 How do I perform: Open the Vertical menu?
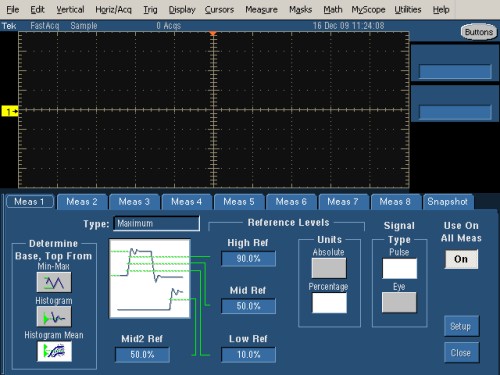tap(70, 10)
